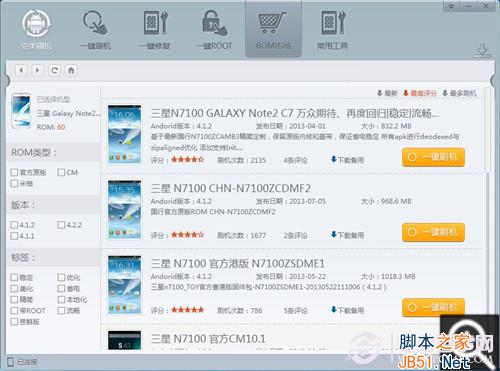The image size is (500, 371).
Task: Open the 2 comments on CHN-N7100ZCDMF2
Action: pyautogui.click(x=295, y=235)
